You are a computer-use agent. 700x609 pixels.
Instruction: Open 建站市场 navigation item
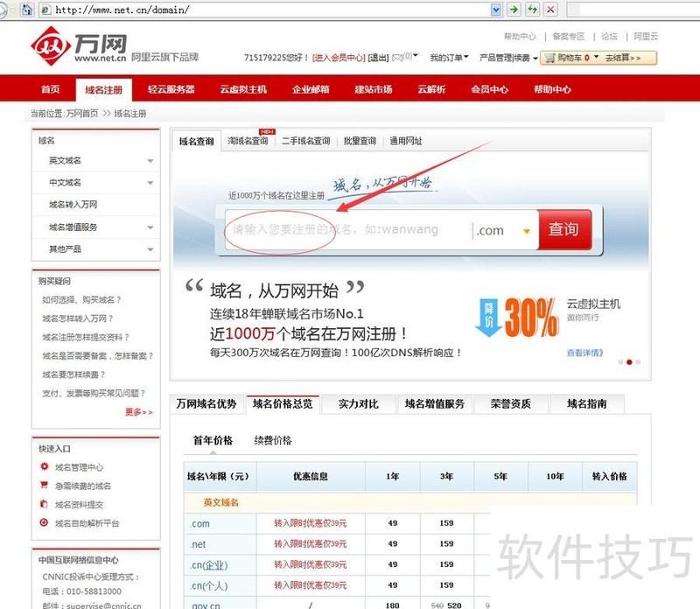(374, 89)
